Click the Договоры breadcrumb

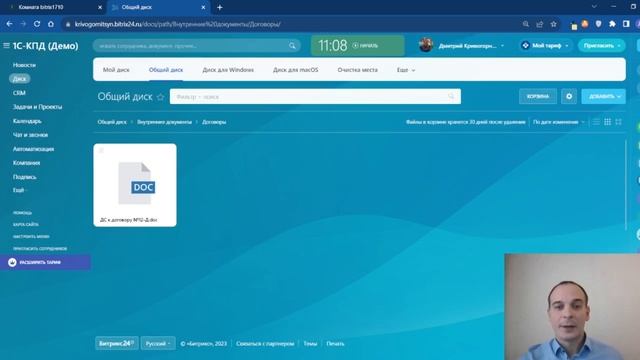tap(214, 122)
